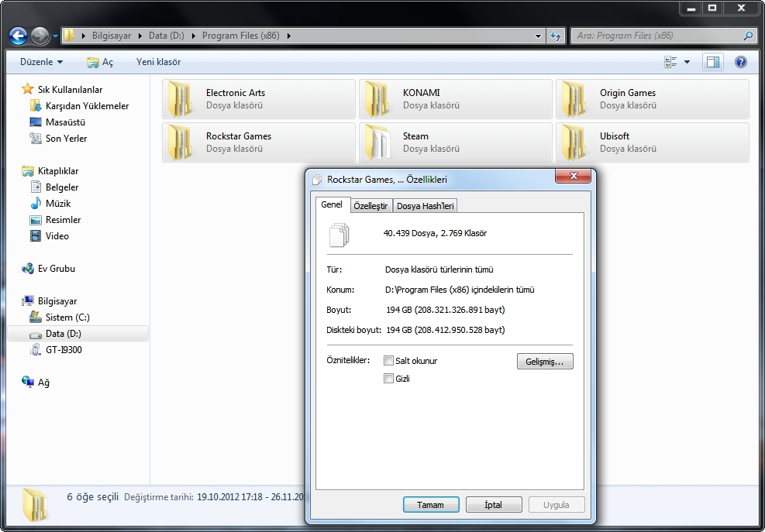The image size is (765, 532).
Task: Confirm with the Tamam button
Action: [431, 505]
